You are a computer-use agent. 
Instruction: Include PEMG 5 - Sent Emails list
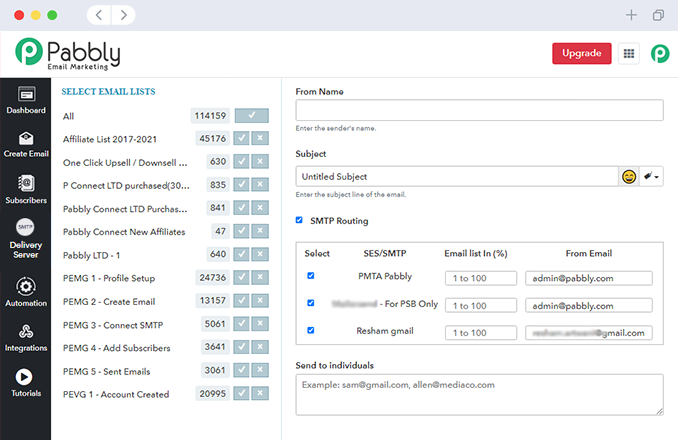click(241, 370)
